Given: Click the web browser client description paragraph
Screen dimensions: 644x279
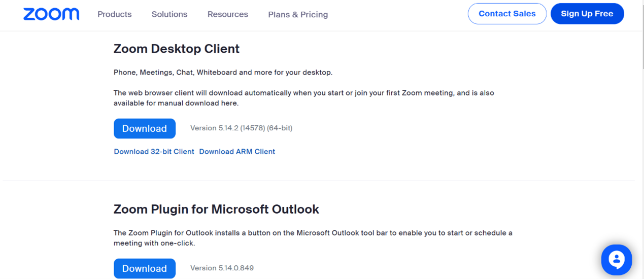Looking at the screenshot, I should point(303,98).
